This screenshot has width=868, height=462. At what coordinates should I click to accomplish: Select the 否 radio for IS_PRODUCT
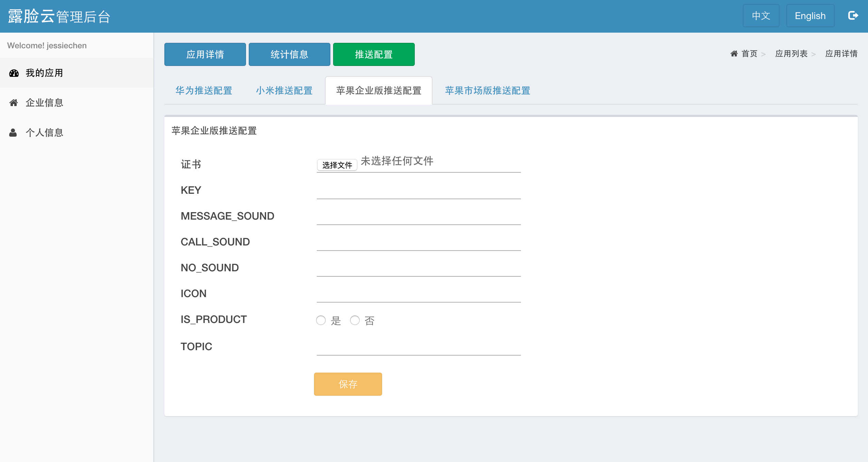click(355, 320)
